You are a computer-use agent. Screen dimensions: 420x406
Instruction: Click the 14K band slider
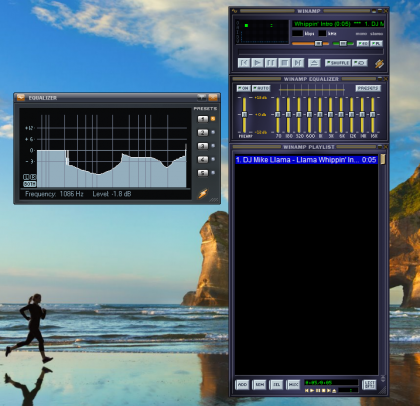click(362, 115)
